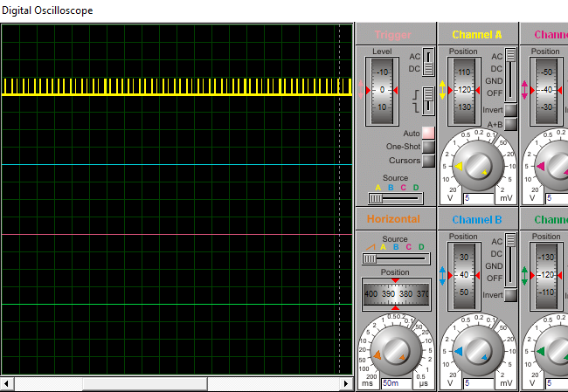Click the Horizontal timebase knob
This screenshot has height=392, width=568.
pyautogui.click(x=396, y=351)
